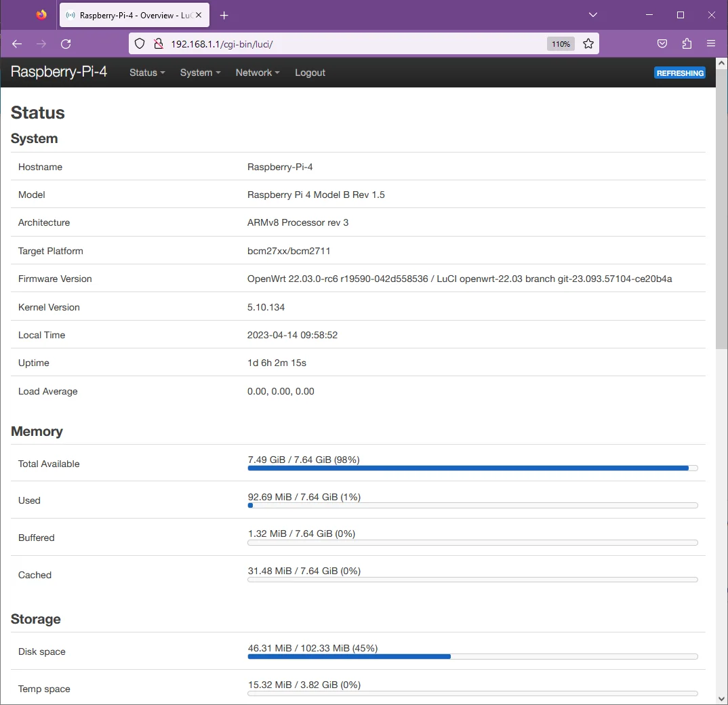Expand the Network dropdown menu
This screenshot has width=728, height=705.
tap(257, 73)
